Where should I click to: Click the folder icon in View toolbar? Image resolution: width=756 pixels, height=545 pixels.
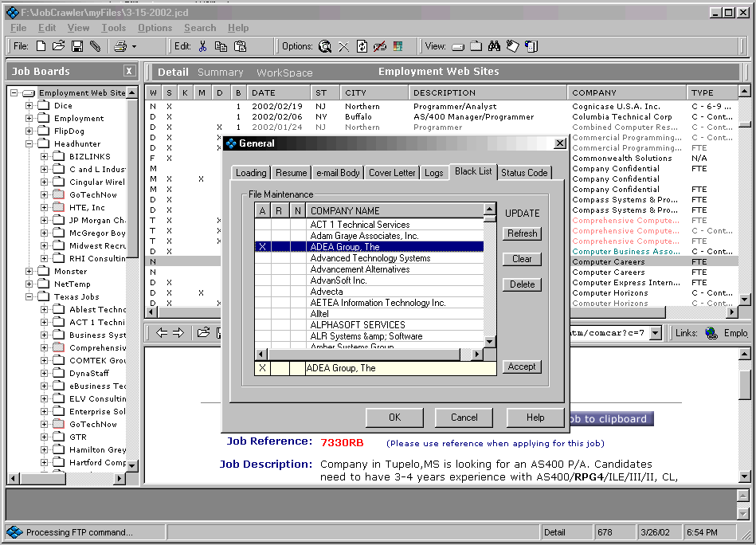[476, 46]
